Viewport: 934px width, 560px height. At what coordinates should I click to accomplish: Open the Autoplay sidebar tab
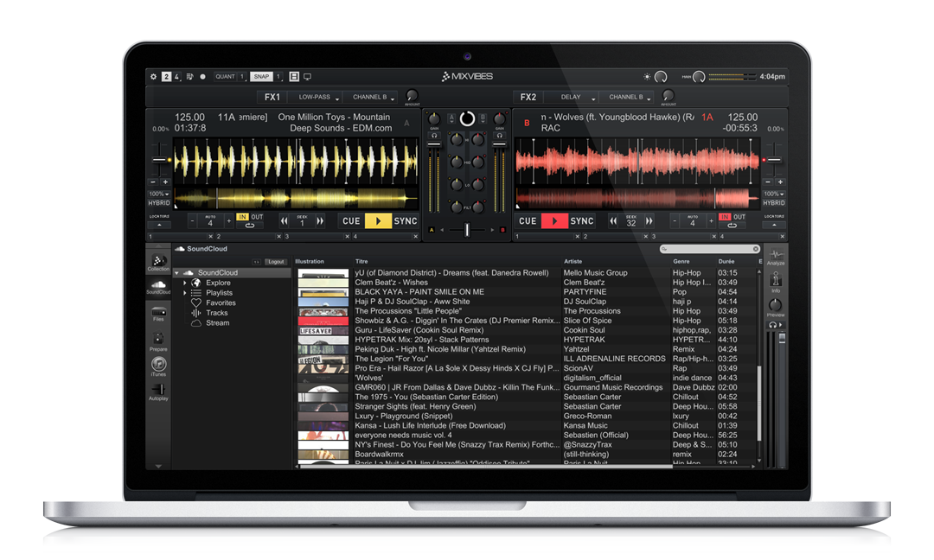coord(158,391)
